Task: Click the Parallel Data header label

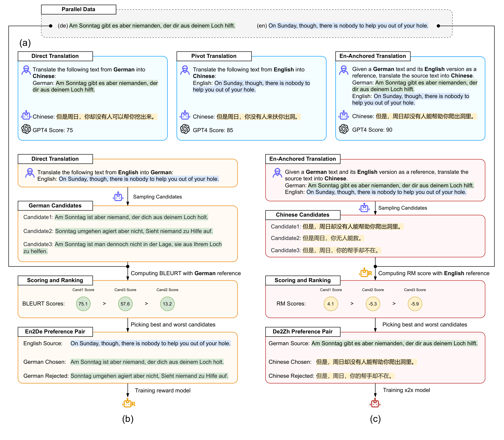Action: tap(79, 9)
